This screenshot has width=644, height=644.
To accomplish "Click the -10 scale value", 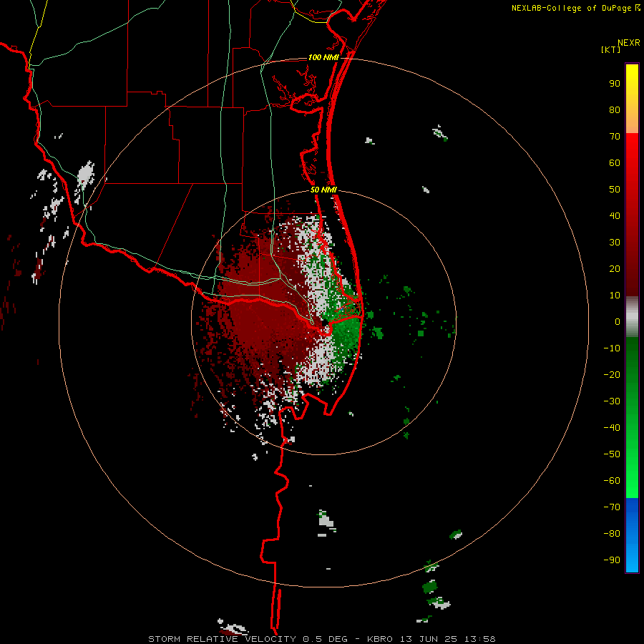I will 612,348.
